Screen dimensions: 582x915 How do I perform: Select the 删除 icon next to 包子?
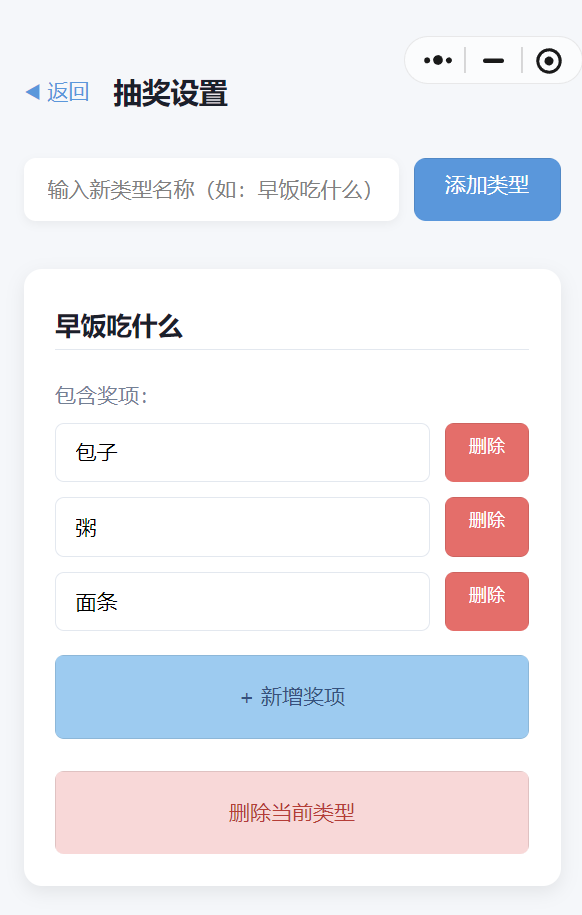click(x=487, y=452)
